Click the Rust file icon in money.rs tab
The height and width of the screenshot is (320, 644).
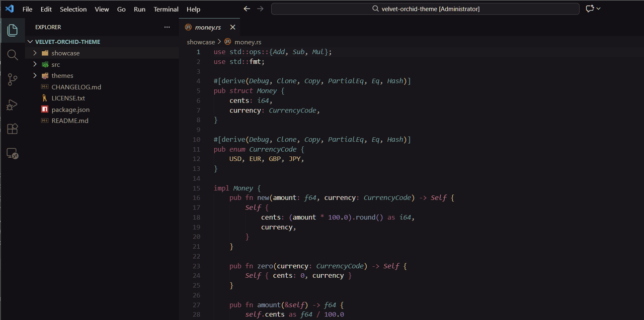coord(188,27)
